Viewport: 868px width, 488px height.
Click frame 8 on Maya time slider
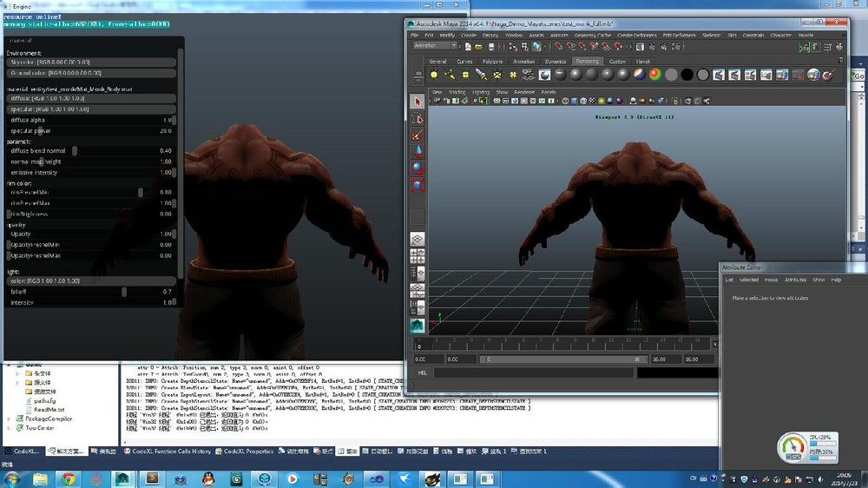[x=558, y=344]
